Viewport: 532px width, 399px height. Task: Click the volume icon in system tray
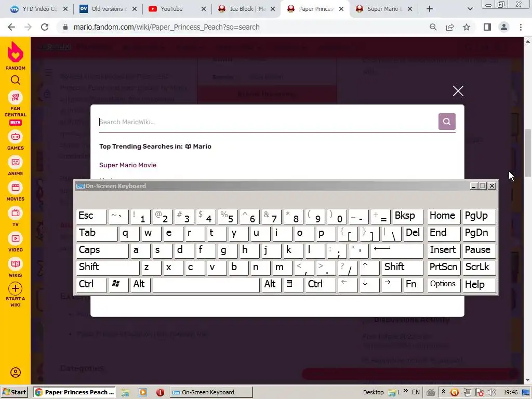point(491,392)
